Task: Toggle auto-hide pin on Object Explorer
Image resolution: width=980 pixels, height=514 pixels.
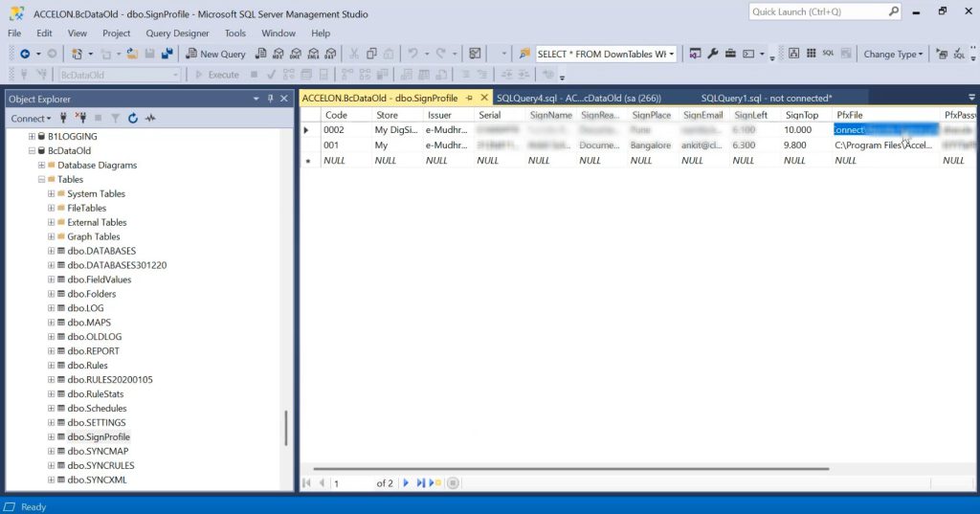Action: [270, 99]
